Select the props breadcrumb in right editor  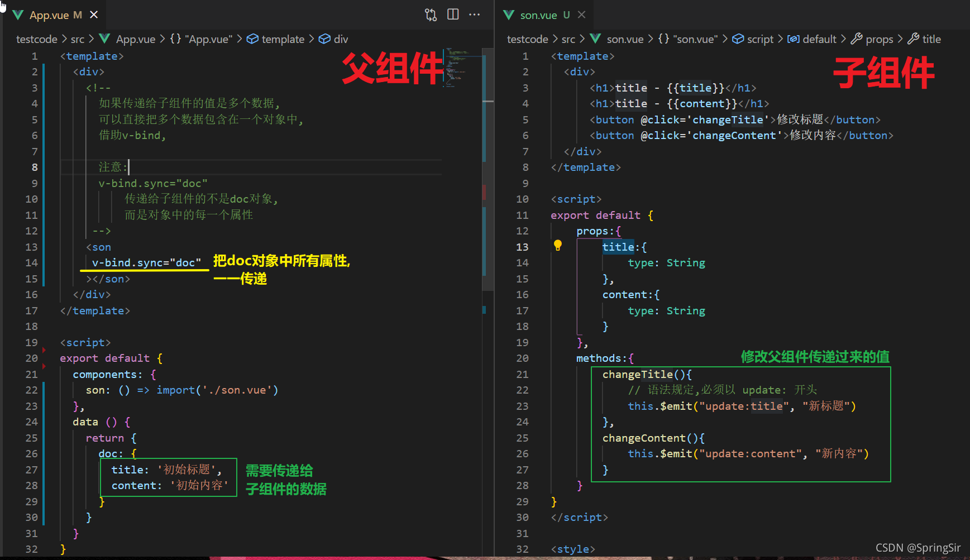[x=880, y=39]
